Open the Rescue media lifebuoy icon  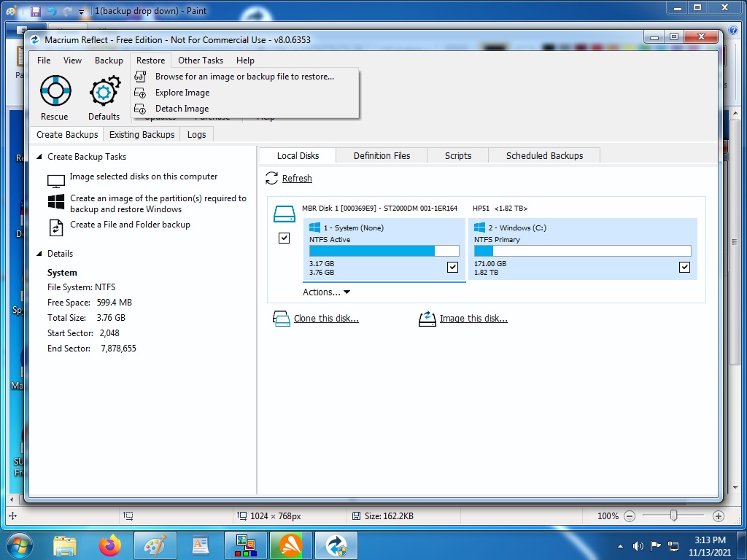[x=55, y=90]
